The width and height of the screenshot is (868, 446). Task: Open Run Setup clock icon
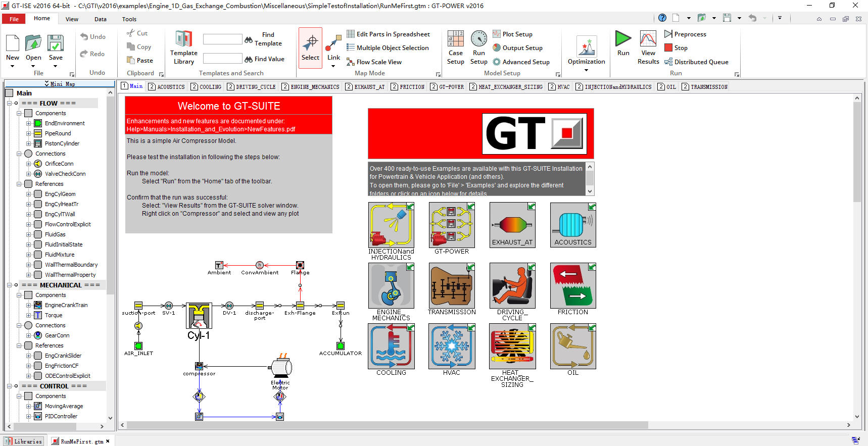pos(478,39)
